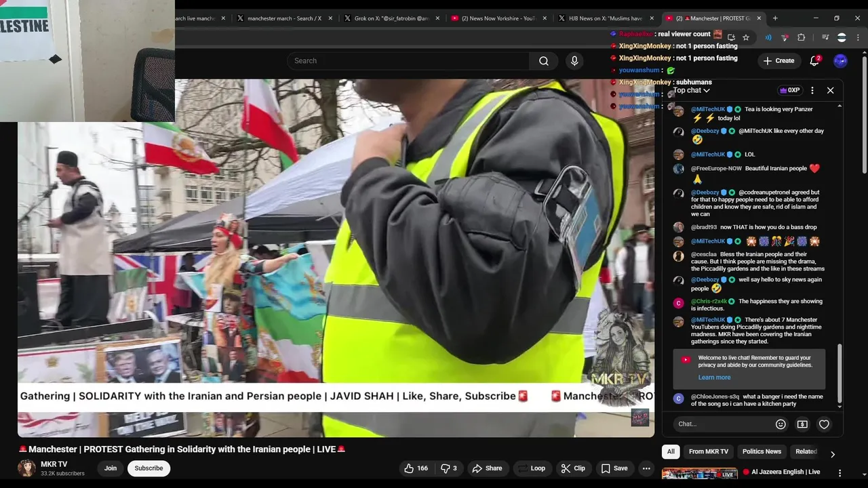The image size is (868, 488).
Task: Focus the YouTube Search box
Action: coord(408,61)
